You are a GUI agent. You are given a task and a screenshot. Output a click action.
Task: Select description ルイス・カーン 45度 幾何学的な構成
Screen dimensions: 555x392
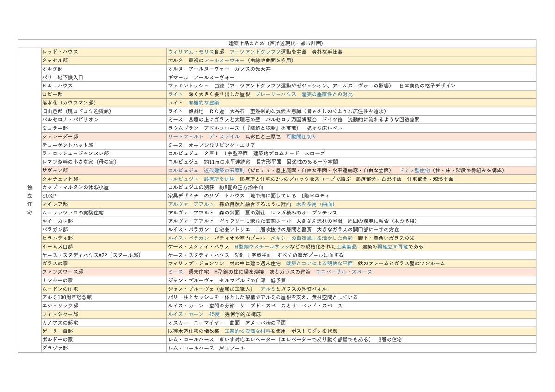[351, 314]
